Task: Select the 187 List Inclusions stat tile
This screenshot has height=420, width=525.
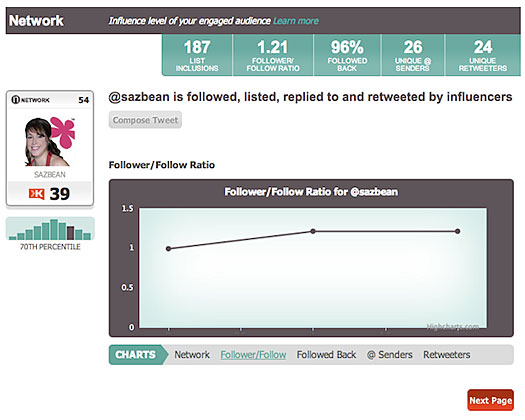Action: point(197,55)
